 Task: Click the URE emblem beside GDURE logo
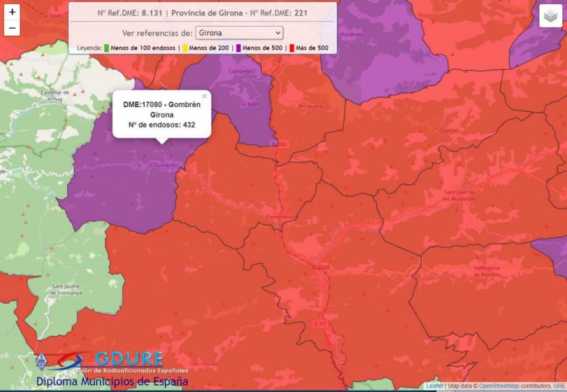(x=43, y=359)
